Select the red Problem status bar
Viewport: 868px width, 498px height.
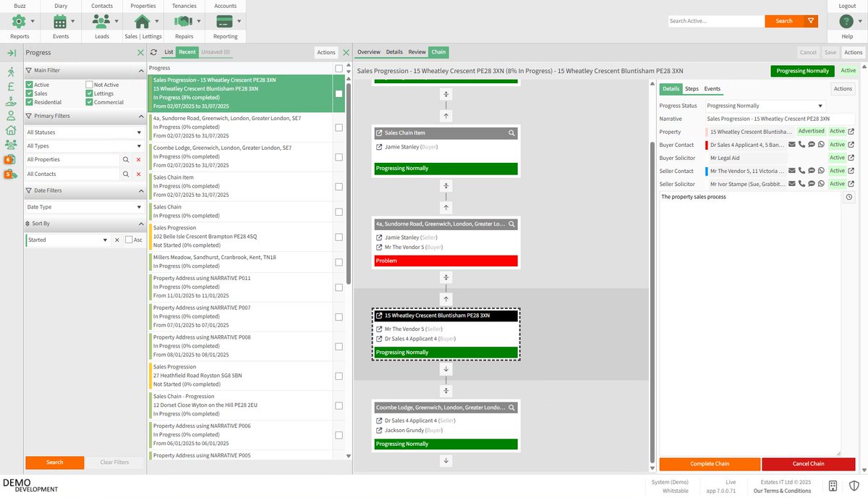click(446, 261)
